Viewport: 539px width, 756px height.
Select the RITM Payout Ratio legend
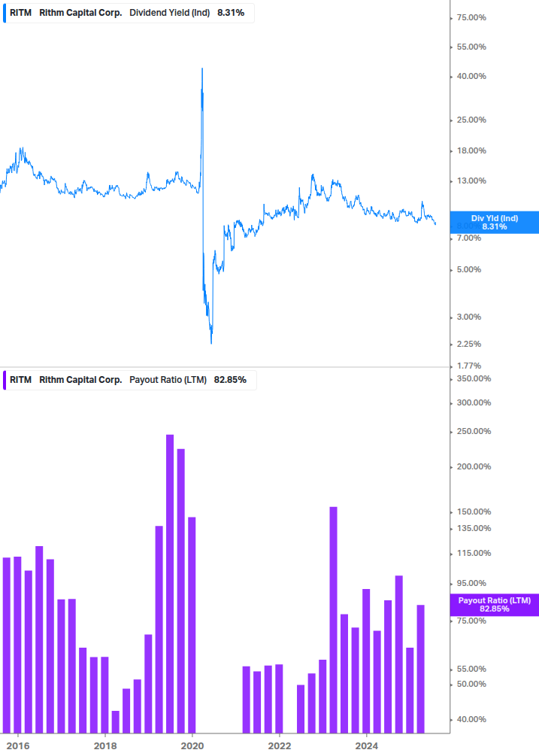[129, 380]
